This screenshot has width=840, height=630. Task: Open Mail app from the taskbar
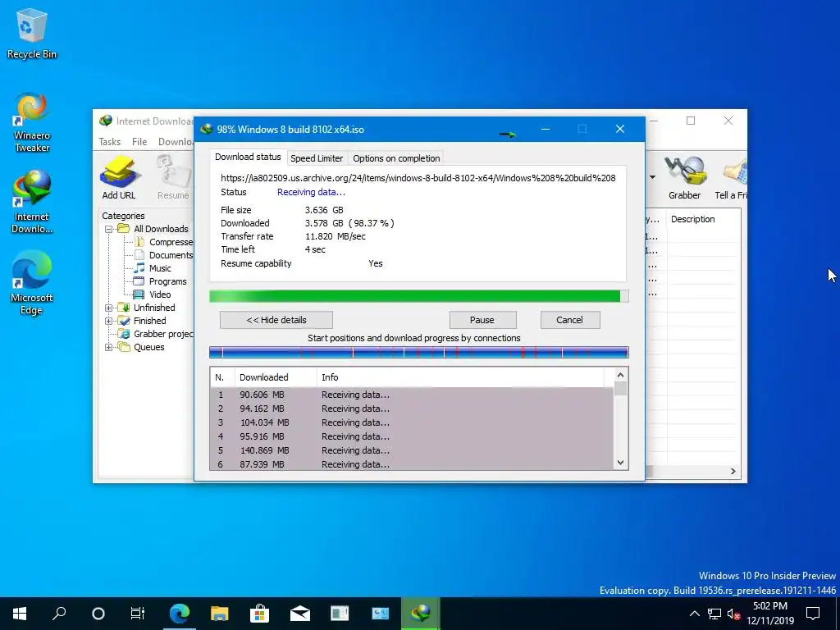[300, 614]
